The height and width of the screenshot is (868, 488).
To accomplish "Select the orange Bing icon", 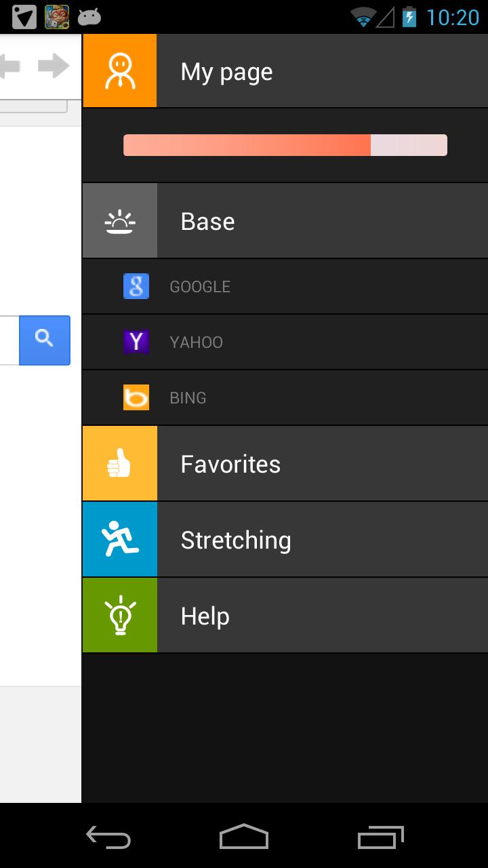I will click(x=136, y=397).
